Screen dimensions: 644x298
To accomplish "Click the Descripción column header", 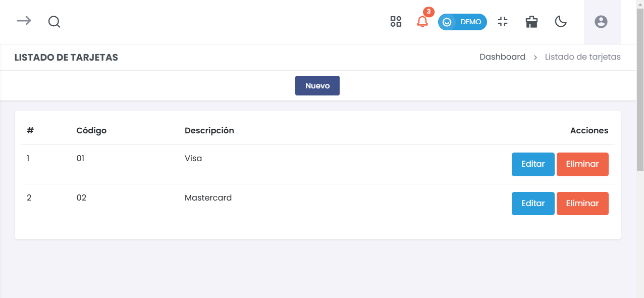I will click(209, 131).
